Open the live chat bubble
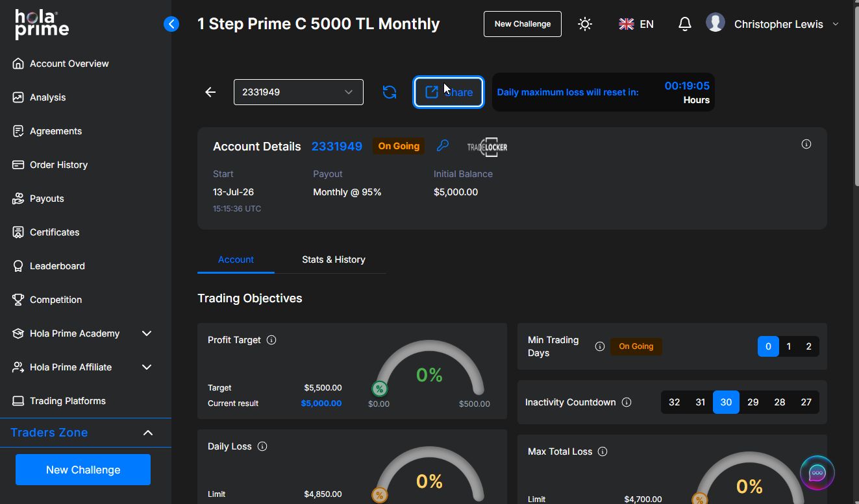 (817, 472)
